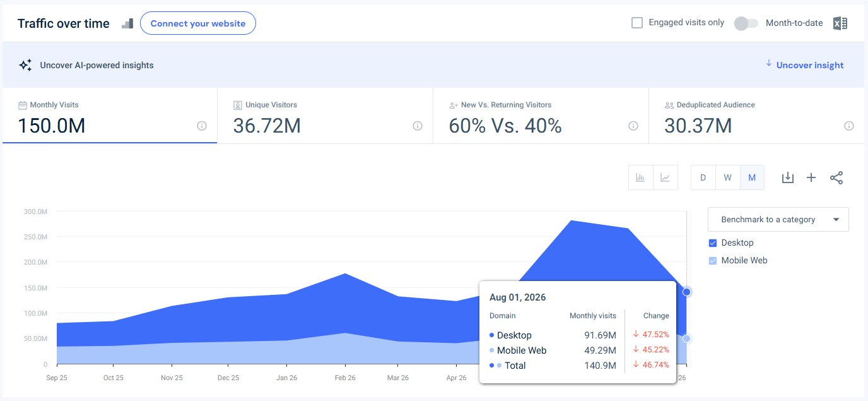Click 150.0M monthly visits value
The width and height of the screenshot is (868, 401).
[x=52, y=126]
